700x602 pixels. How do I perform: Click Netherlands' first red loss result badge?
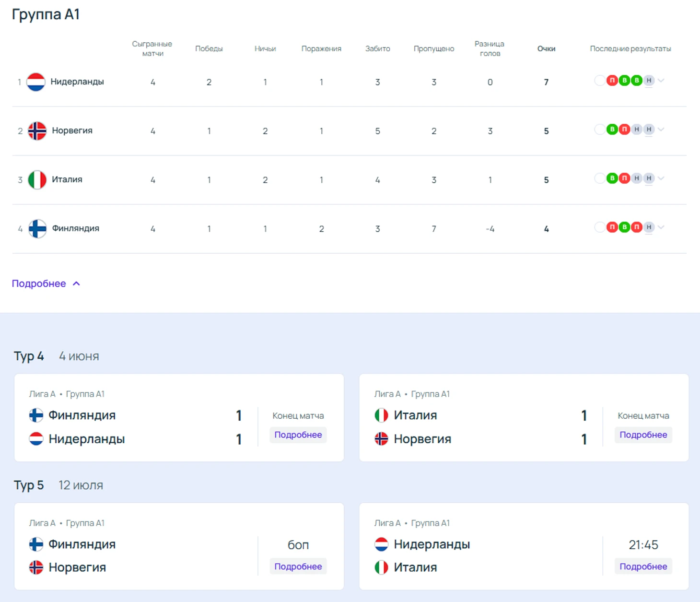point(612,81)
